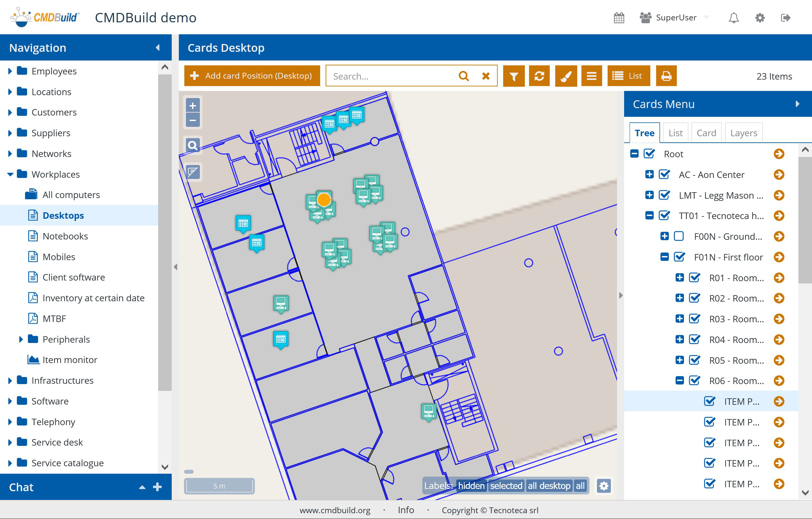The height and width of the screenshot is (519, 812).
Task: Click Add card Position (Desktop) button
Action: coord(252,76)
